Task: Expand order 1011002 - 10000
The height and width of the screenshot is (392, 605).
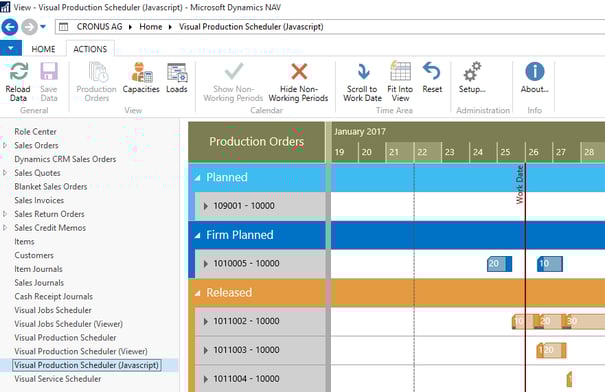Action: (206, 321)
